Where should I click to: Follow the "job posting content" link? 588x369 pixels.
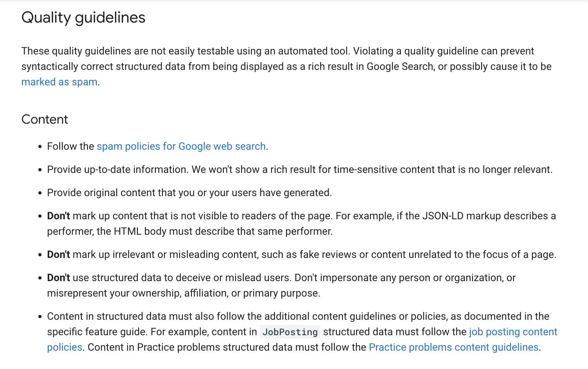pyautogui.click(x=513, y=332)
